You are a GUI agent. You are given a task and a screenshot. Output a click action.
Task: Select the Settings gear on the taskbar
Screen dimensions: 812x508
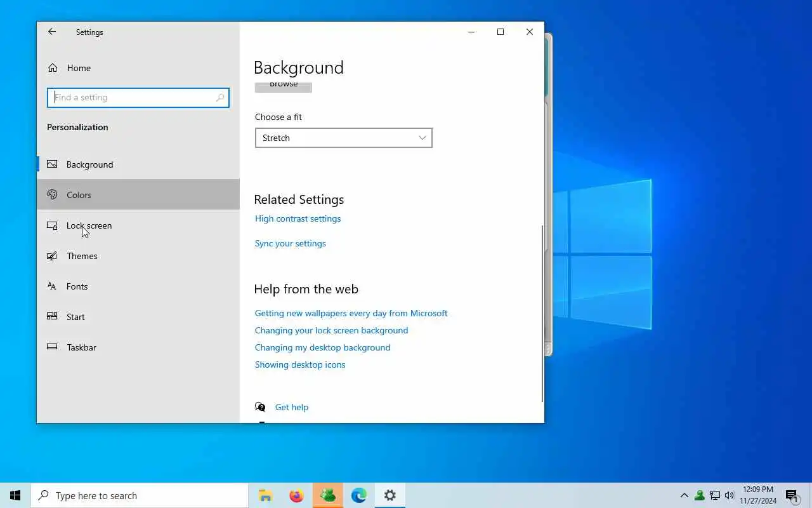[x=390, y=495]
